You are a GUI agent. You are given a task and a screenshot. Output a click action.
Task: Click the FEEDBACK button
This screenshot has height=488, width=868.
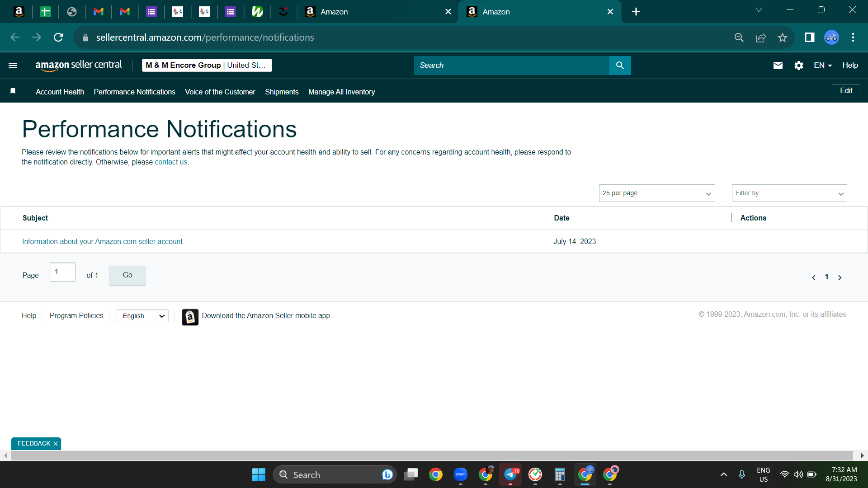pos(34,444)
